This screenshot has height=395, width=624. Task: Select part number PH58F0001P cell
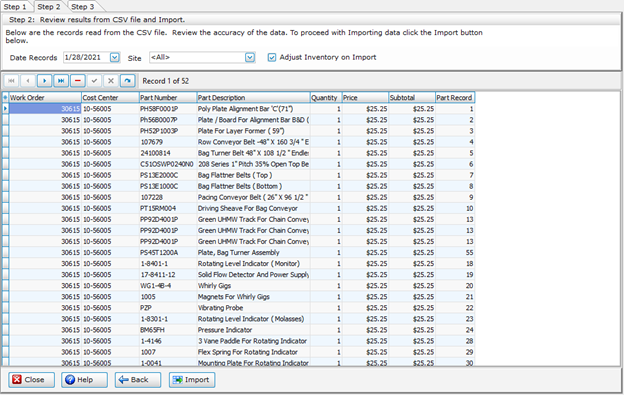168,109
